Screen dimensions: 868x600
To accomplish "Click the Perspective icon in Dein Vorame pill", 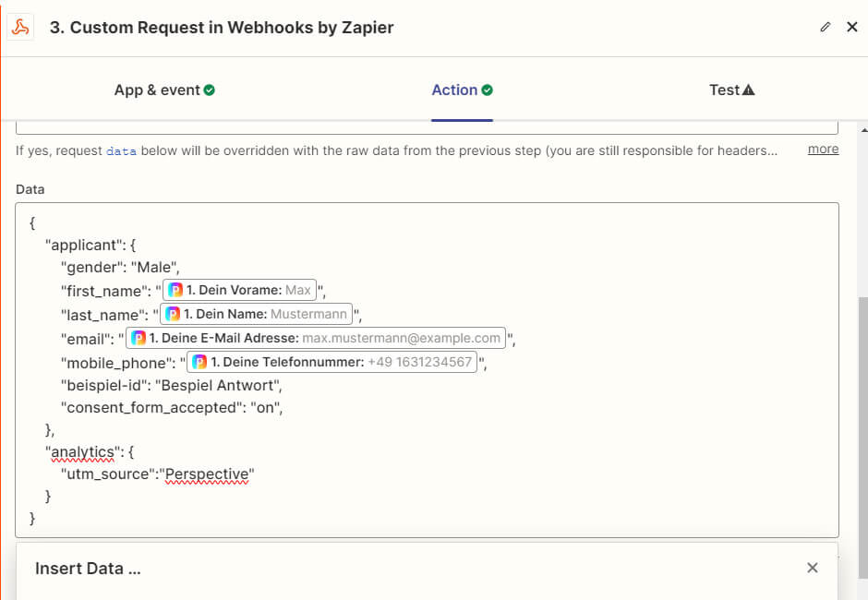I will (x=175, y=291).
